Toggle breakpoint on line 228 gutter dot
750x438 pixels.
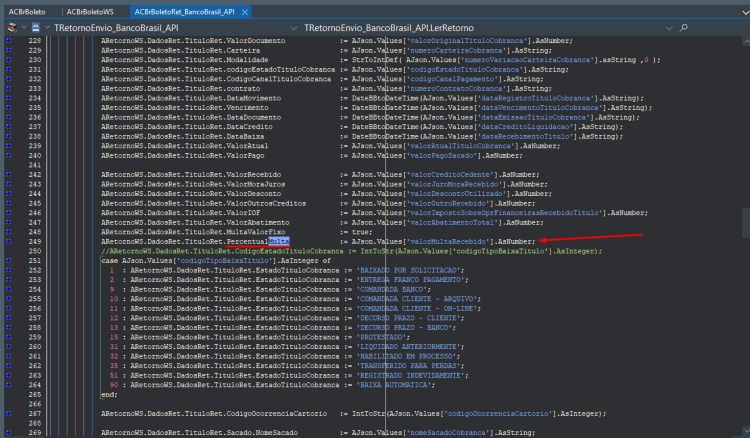point(9,41)
